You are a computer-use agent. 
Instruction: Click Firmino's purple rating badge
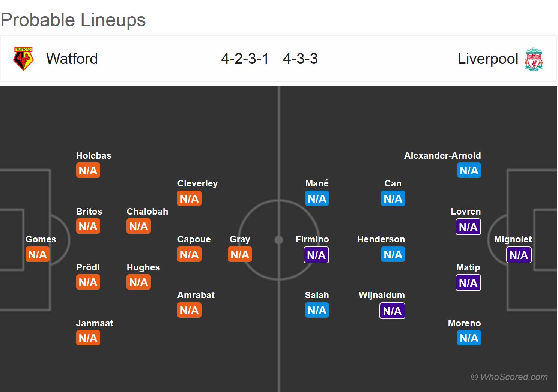pos(316,255)
